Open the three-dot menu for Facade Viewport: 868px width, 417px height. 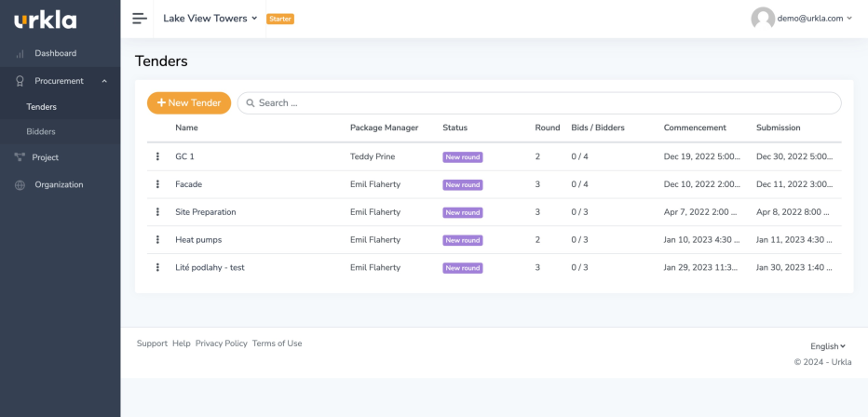click(157, 184)
